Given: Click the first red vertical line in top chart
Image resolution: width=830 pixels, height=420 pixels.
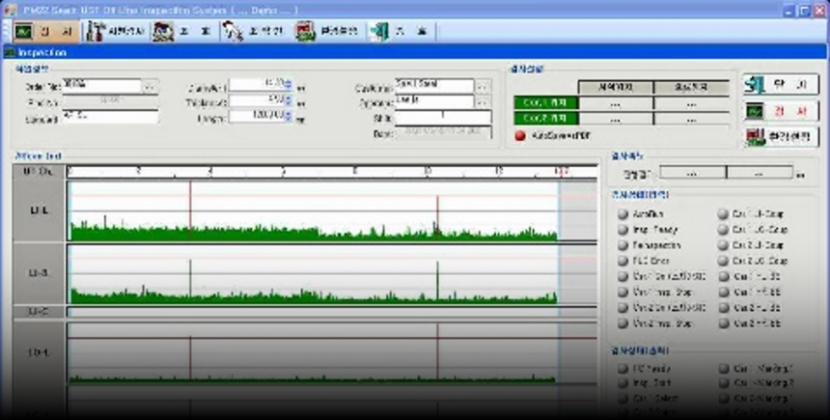Looking at the screenshot, I should (190, 211).
